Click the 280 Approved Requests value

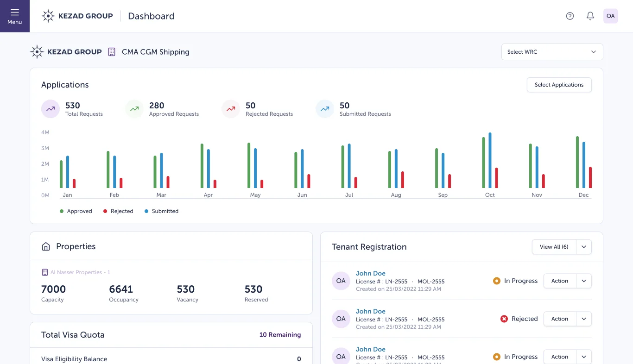[157, 106]
